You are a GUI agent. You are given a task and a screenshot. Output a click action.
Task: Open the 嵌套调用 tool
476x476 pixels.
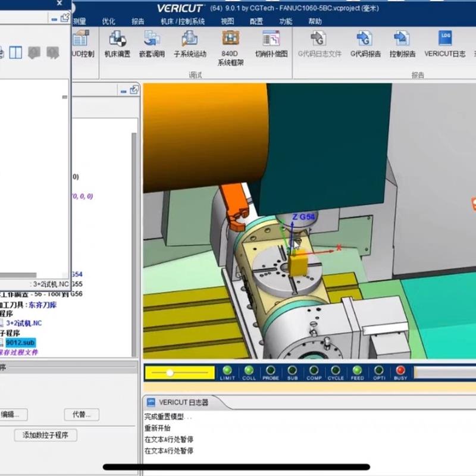pos(152,44)
